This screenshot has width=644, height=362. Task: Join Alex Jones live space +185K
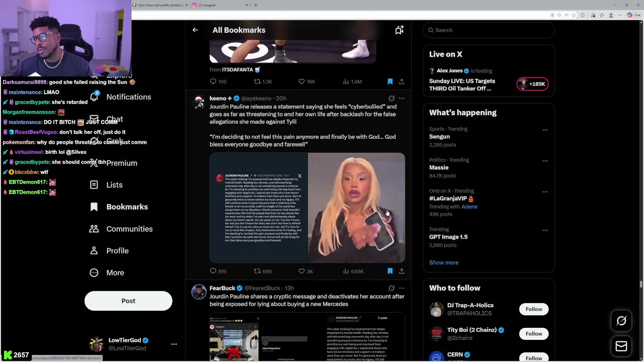(532, 84)
